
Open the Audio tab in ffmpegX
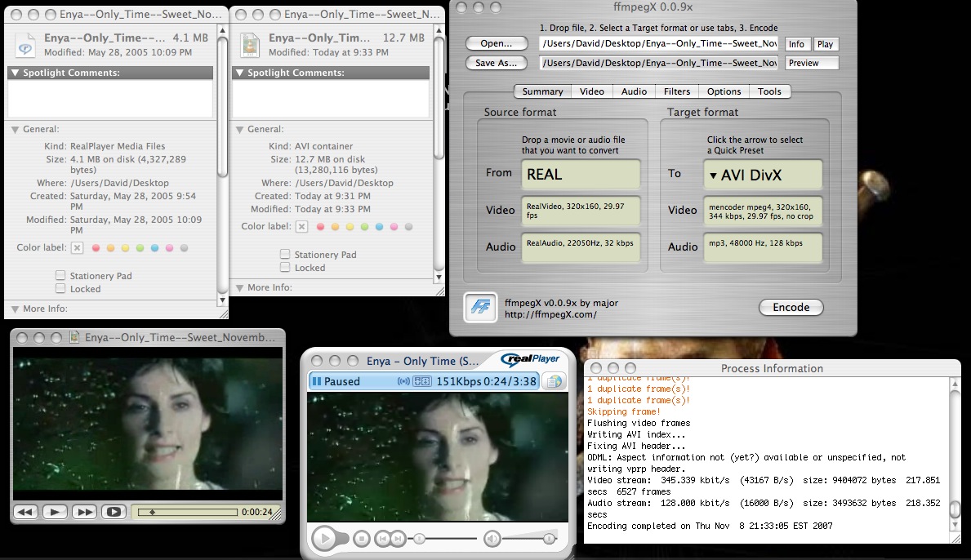point(634,91)
